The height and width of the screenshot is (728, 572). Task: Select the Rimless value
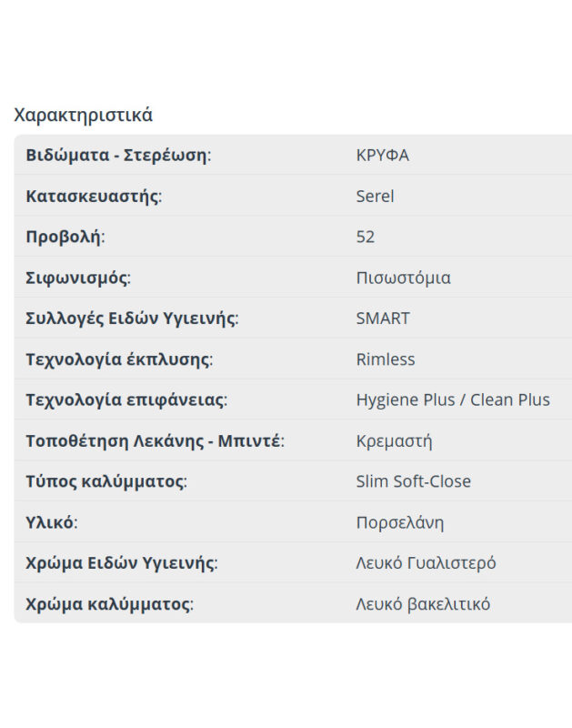tap(386, 359)
